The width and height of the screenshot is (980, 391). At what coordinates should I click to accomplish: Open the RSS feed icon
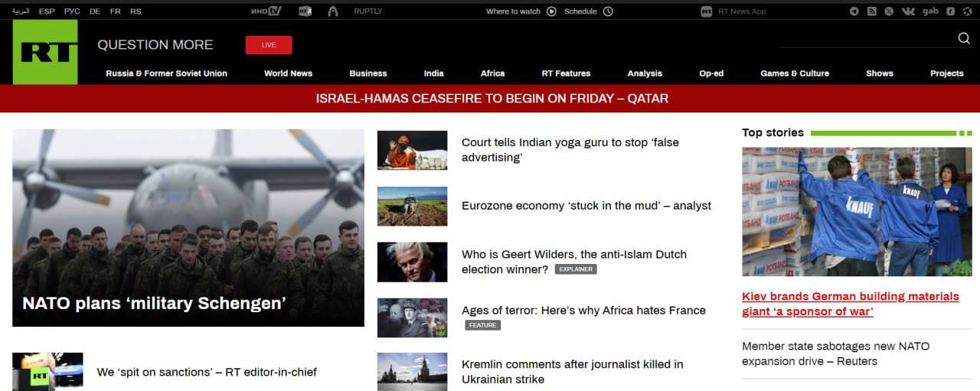pyautogui.click(x=872, y=11)
